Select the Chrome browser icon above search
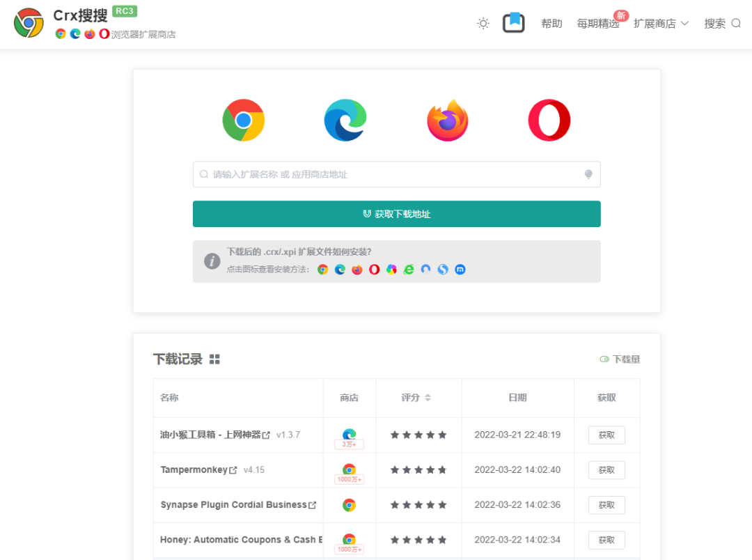 click(x=243, y=120)
